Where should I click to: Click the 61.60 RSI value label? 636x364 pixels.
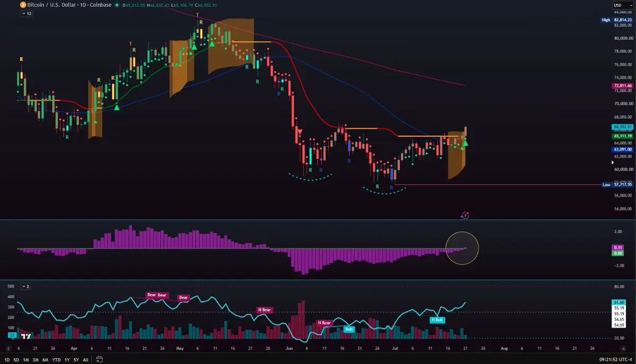click(x=619, y=301)
